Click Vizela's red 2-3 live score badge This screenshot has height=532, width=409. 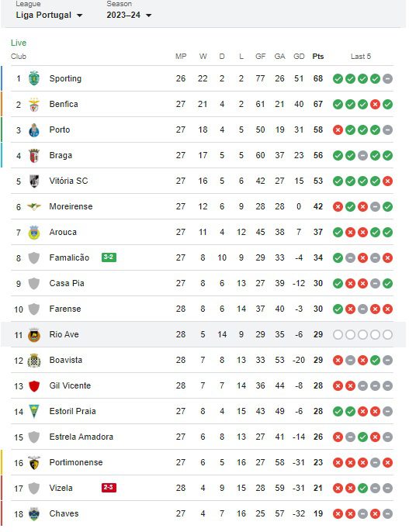coord(109,488)
